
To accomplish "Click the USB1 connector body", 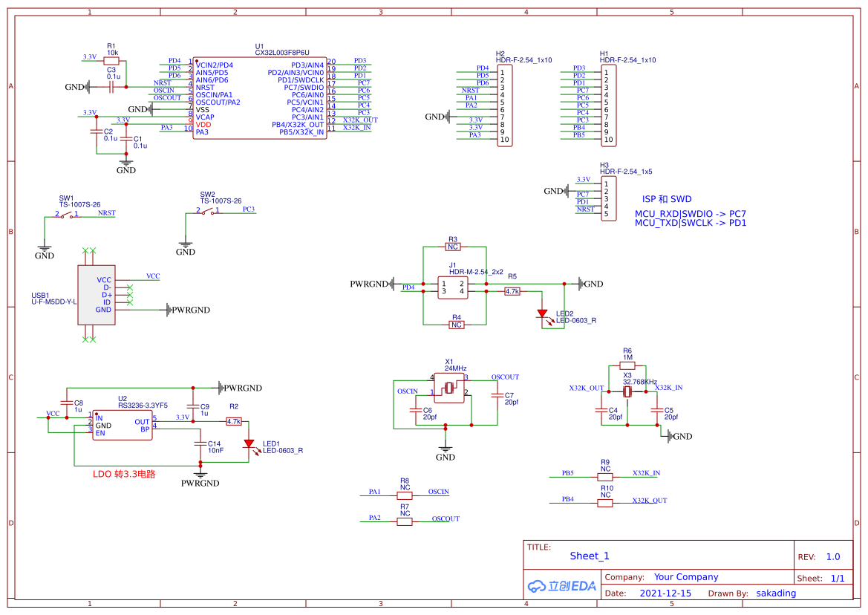I will click(x=97, y=296).
